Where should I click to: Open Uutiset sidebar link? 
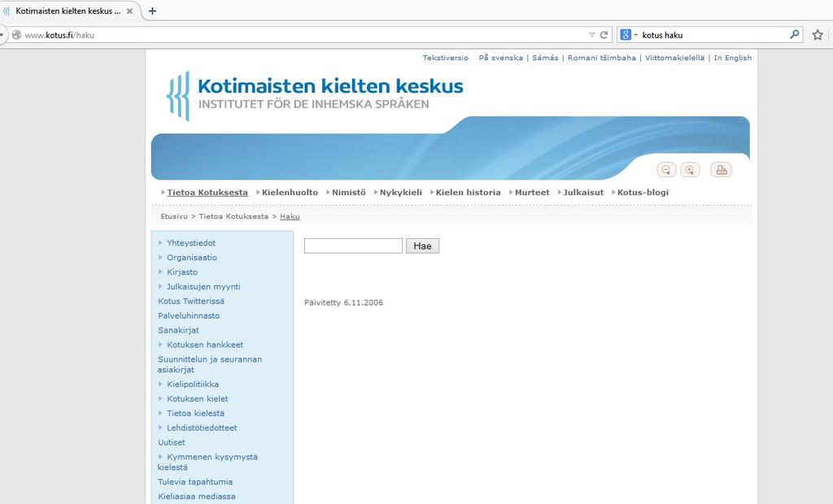click(x=172, y=442)
